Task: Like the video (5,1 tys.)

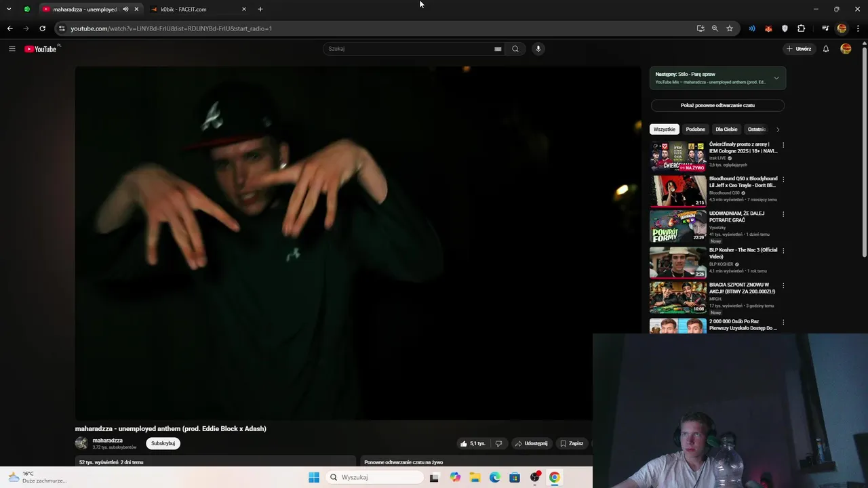Action: pyautogui.click(x=473, y=443)
